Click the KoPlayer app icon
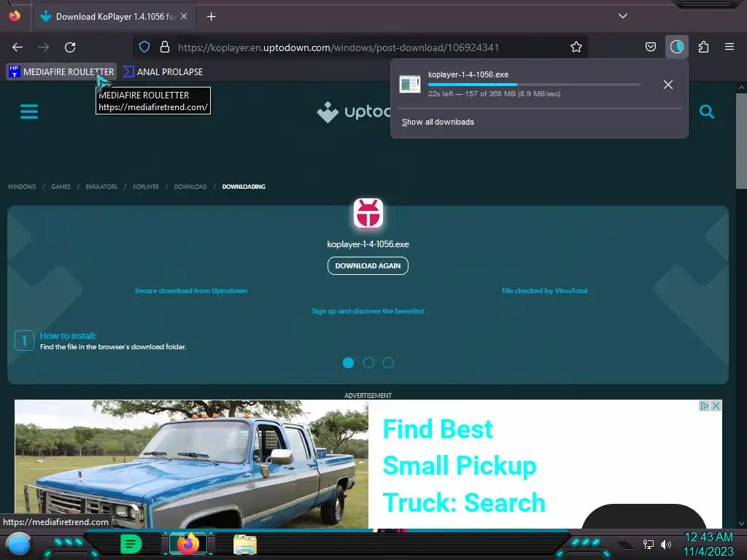The image size is (747, 560). (x=368, y=214)
